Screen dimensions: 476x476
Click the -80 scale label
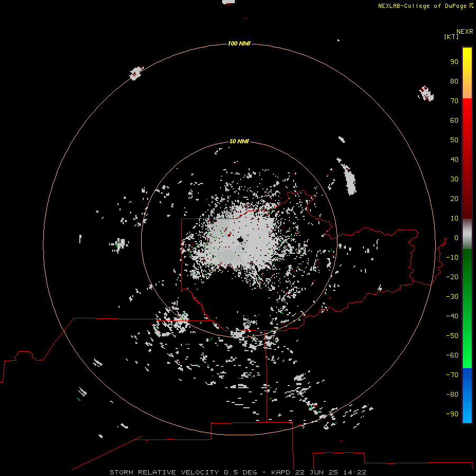[x=452, y=395]
